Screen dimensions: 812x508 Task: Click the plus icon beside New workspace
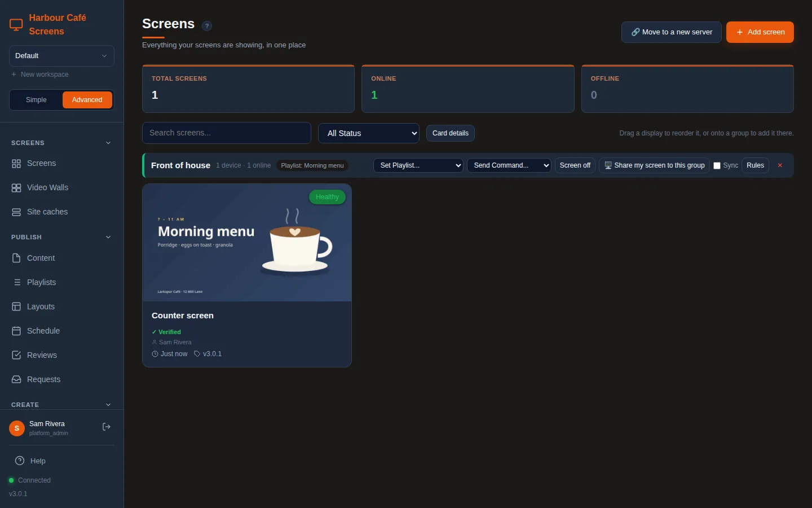coord(14,75)
